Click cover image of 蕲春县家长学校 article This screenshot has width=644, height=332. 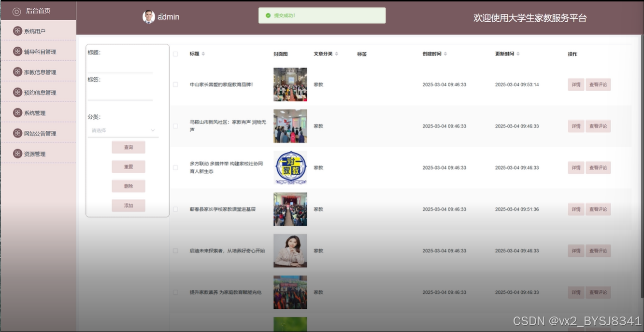[x=290, y=209]
